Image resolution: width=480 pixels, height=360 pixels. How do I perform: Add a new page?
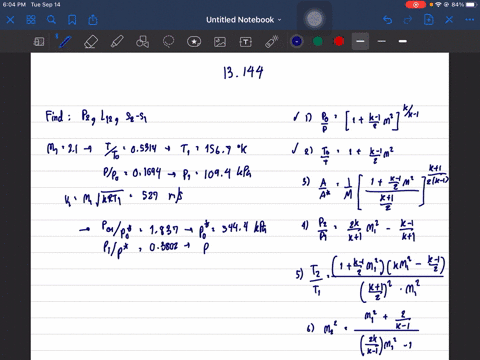[428, 20]
